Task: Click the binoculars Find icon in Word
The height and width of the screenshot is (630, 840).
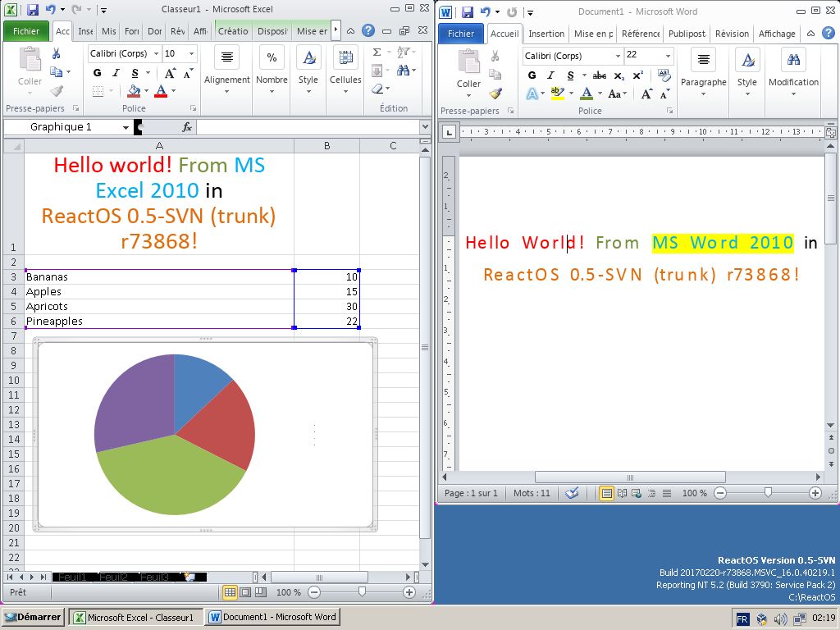Action: (793, 59)
